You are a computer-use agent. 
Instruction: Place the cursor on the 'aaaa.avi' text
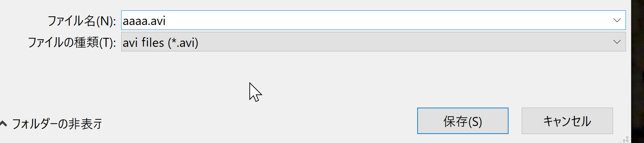tap(144, 21)
